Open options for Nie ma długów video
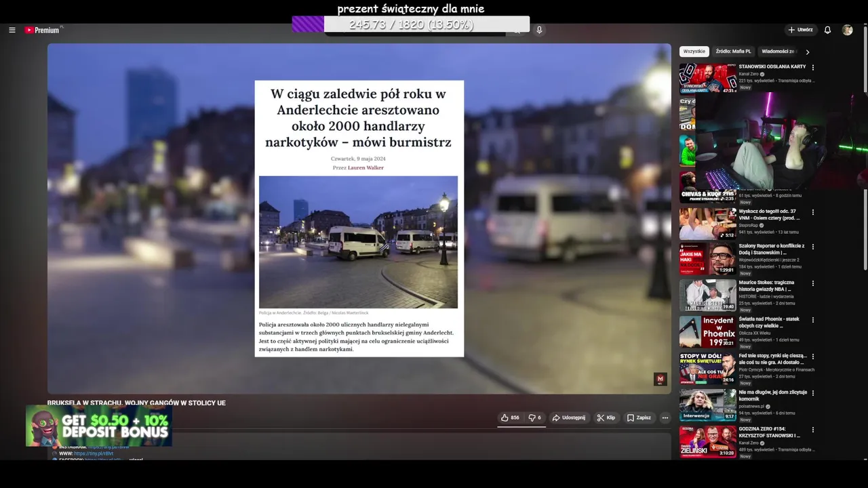Image resolution: width=868 pixels, height=488 pixels. point(813,393)
